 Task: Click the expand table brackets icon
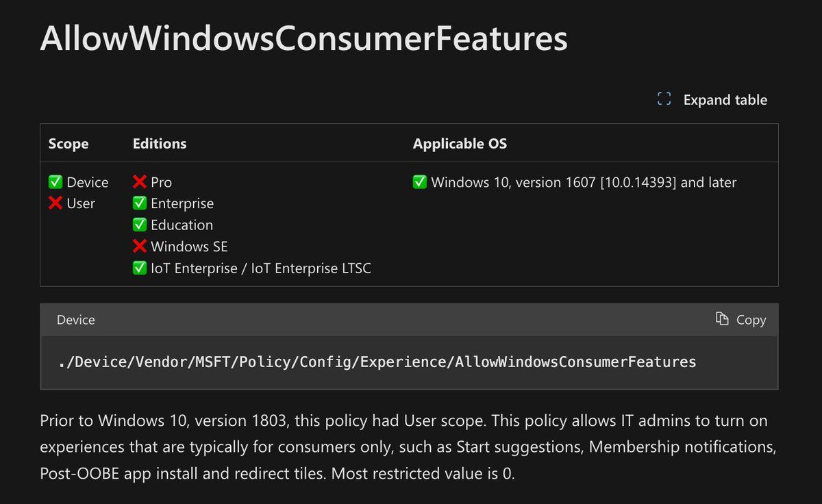pos(664,99)
